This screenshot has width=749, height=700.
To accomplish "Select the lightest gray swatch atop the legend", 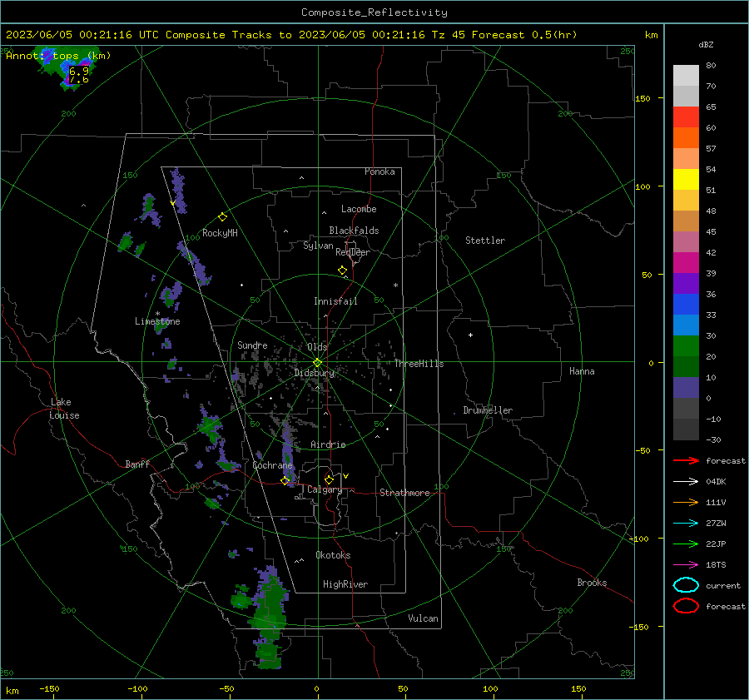I will [x=686, y=76].
